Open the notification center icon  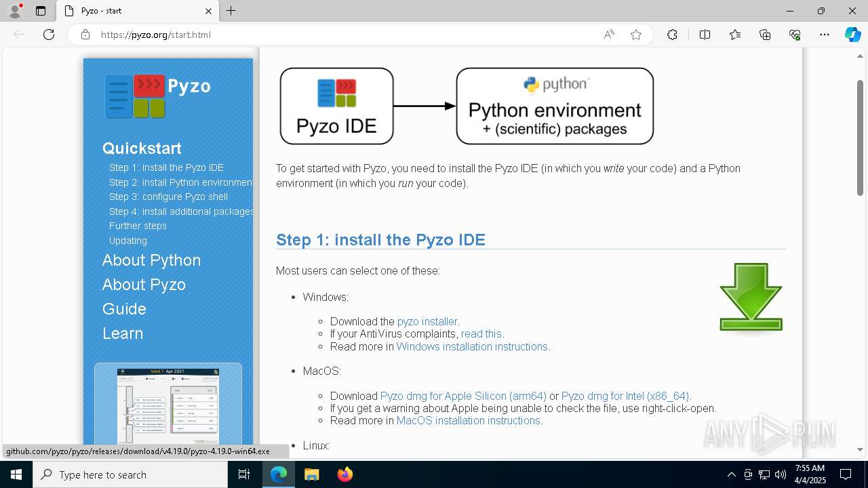click(x=846, y=474)
